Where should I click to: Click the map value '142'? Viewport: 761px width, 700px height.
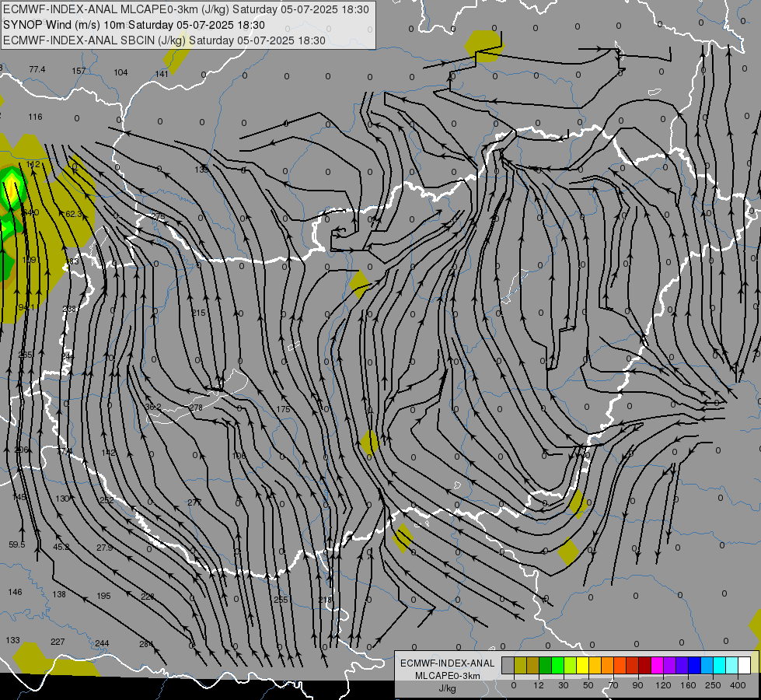coord(108,453)
